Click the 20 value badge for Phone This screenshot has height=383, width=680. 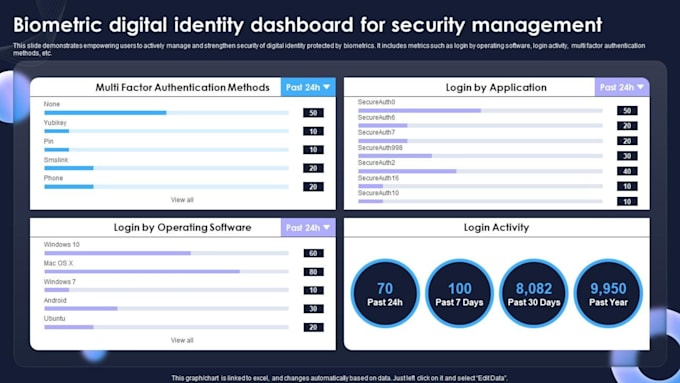click(314, 187)
